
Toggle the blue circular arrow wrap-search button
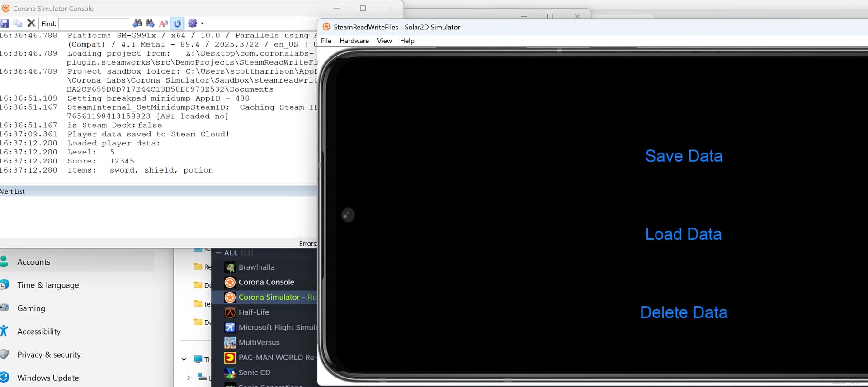tap(177, 23)
